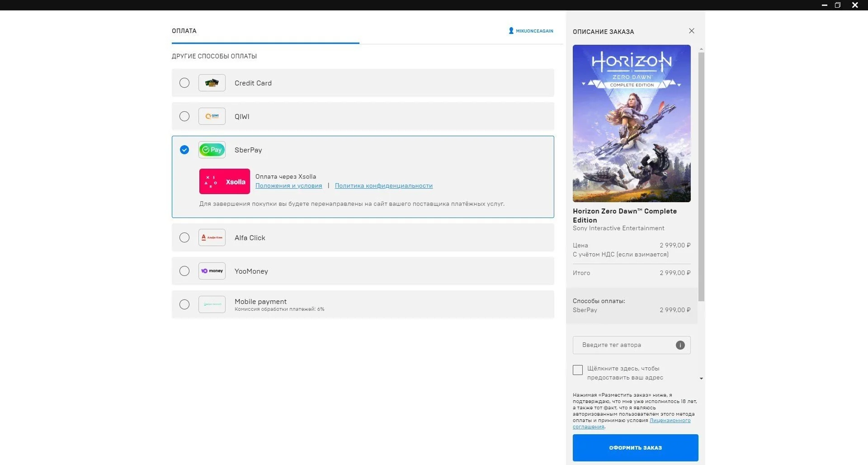
Task: Close the order description panel
Action: (x=692, y=31)
